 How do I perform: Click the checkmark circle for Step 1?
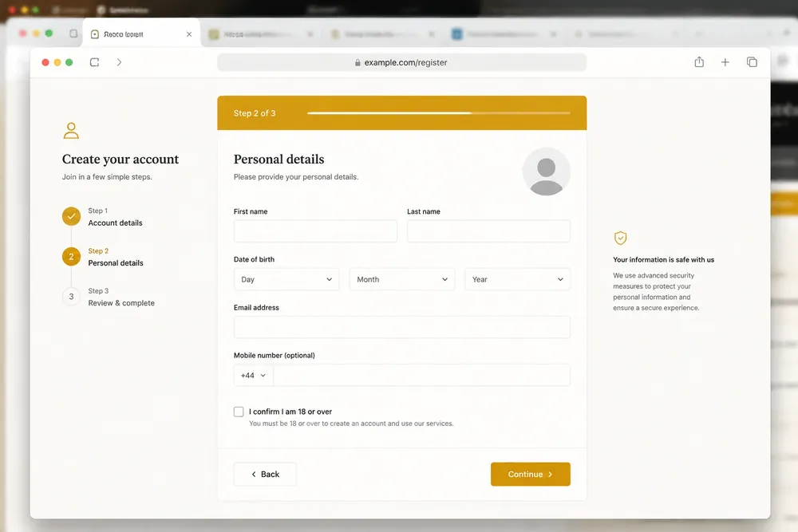click(x=71, y=216)
